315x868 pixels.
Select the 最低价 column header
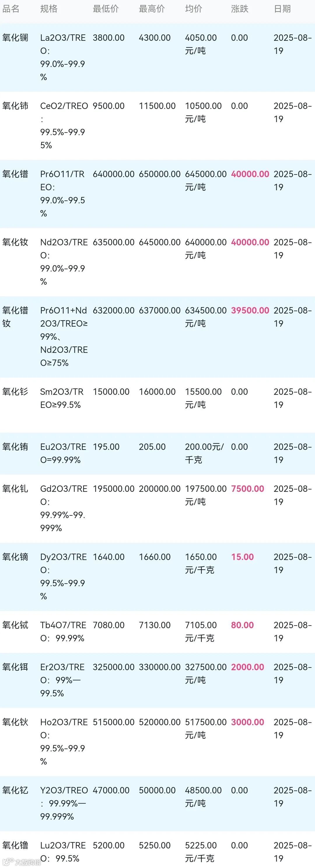tap(106, 9)
